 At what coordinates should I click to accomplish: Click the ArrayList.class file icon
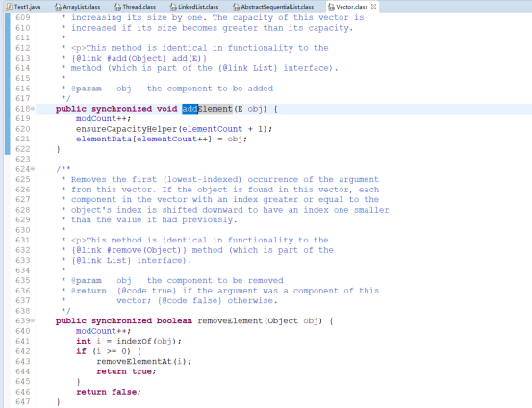(x=59, y=7)
